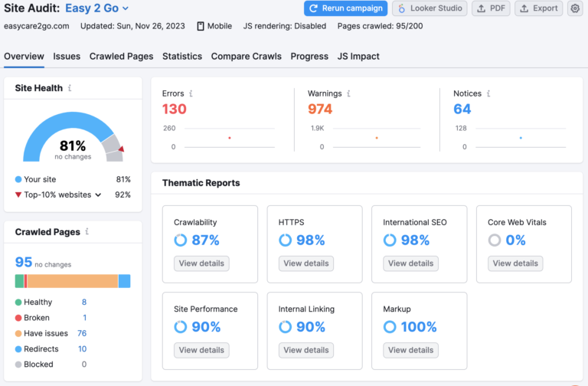Click the Markup progress ring icon
Viewport: 588px width, 386px height.
tap(390, 327)
